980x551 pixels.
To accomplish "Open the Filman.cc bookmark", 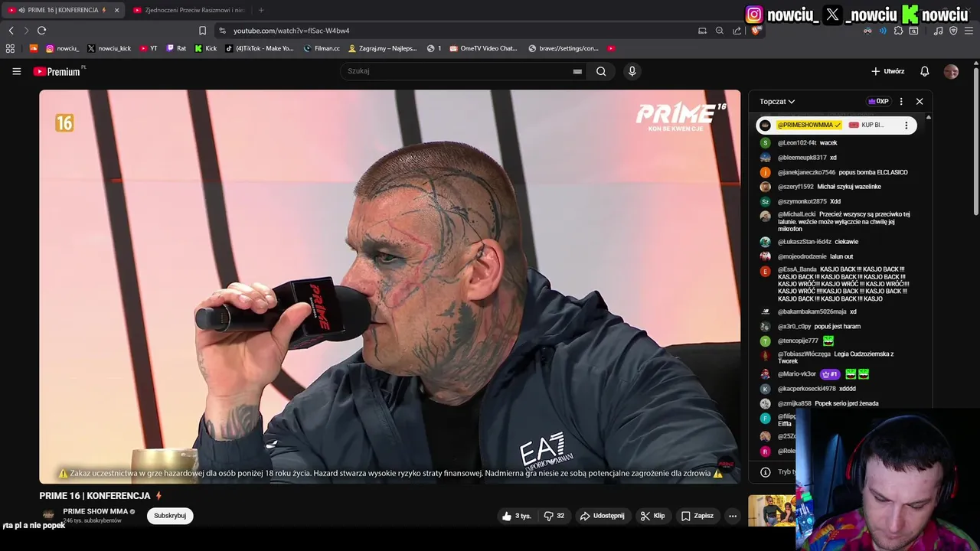I will pos(322,48).
